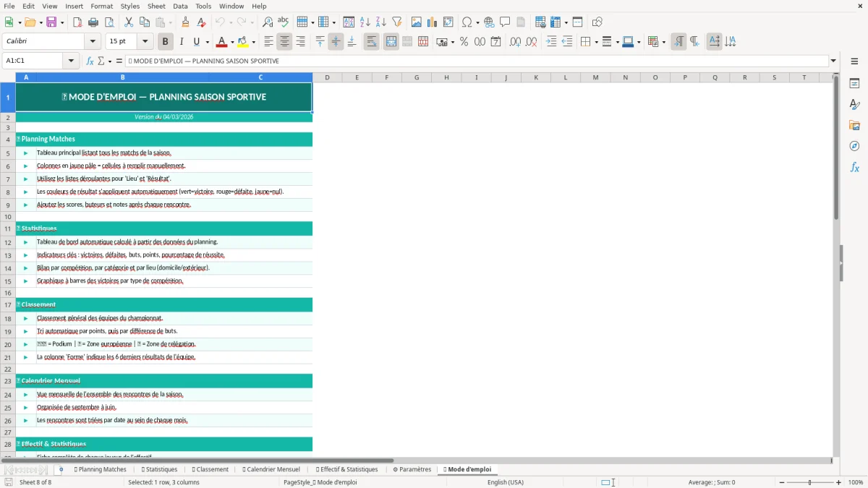
Task: Toggle Italic formatting
Action: (182, 42)
